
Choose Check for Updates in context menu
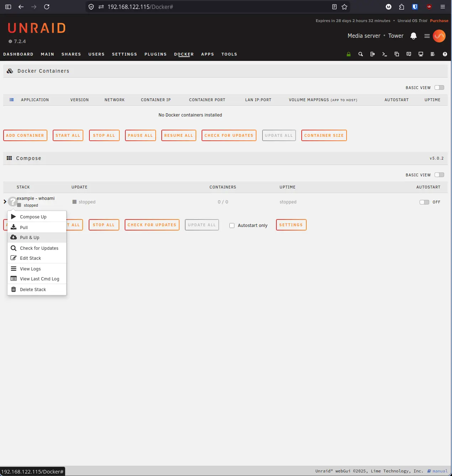click(x=37, y=248)
